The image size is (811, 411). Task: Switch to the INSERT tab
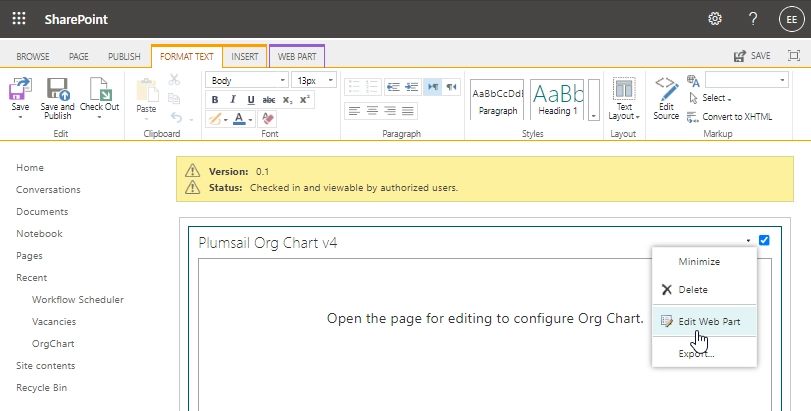click(245, 56)
